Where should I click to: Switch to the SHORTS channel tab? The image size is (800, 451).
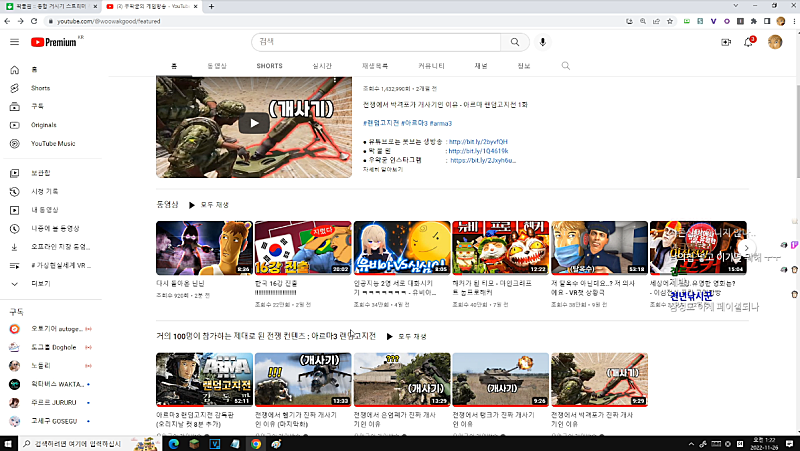pos(269,66)
